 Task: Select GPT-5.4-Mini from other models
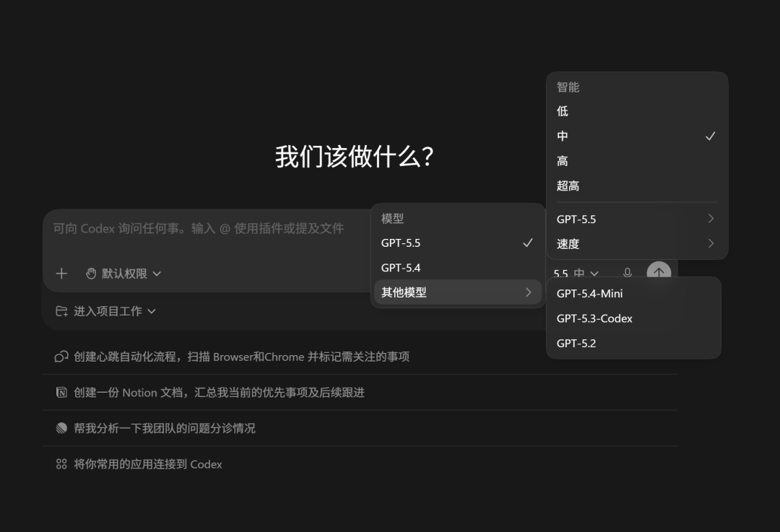click(x=634, y=293)
